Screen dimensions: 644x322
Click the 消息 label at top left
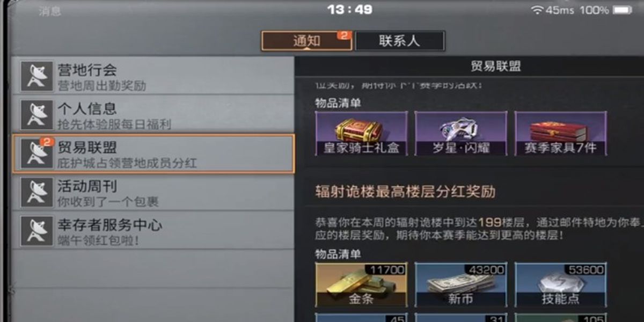[x=50, y=11]
